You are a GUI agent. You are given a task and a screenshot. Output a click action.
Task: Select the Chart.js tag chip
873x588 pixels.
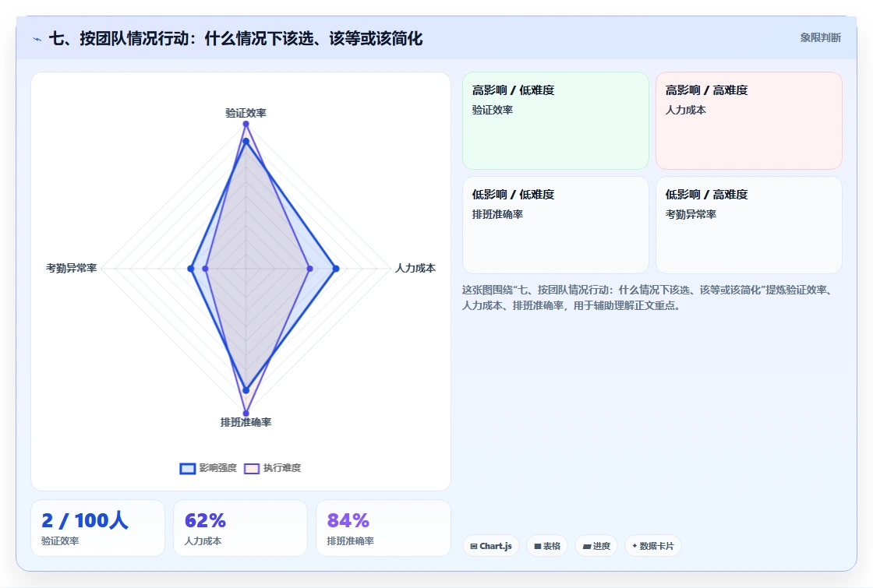point(491,546)
